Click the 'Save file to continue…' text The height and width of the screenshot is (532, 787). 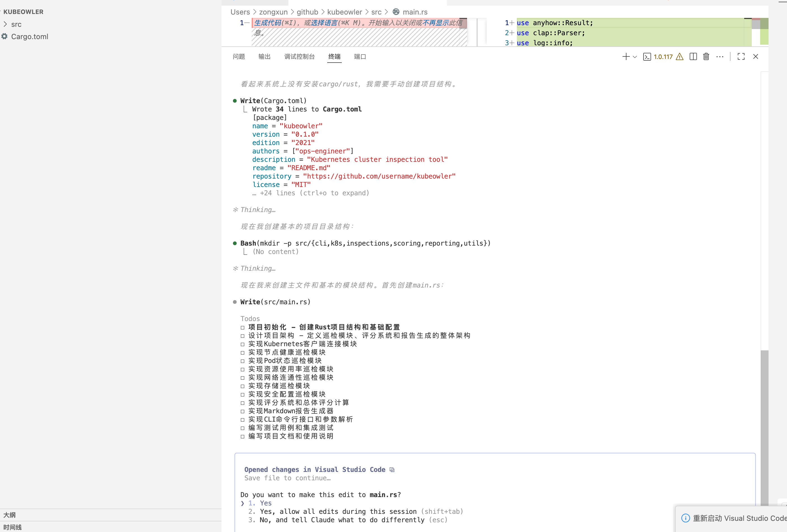288,478
